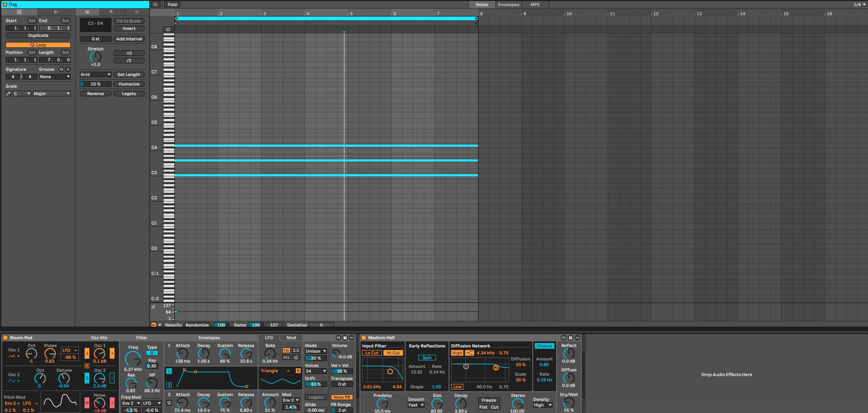
Task: Switch to the Mod tab in Bloom Pad
Action: tap(291, 338)
